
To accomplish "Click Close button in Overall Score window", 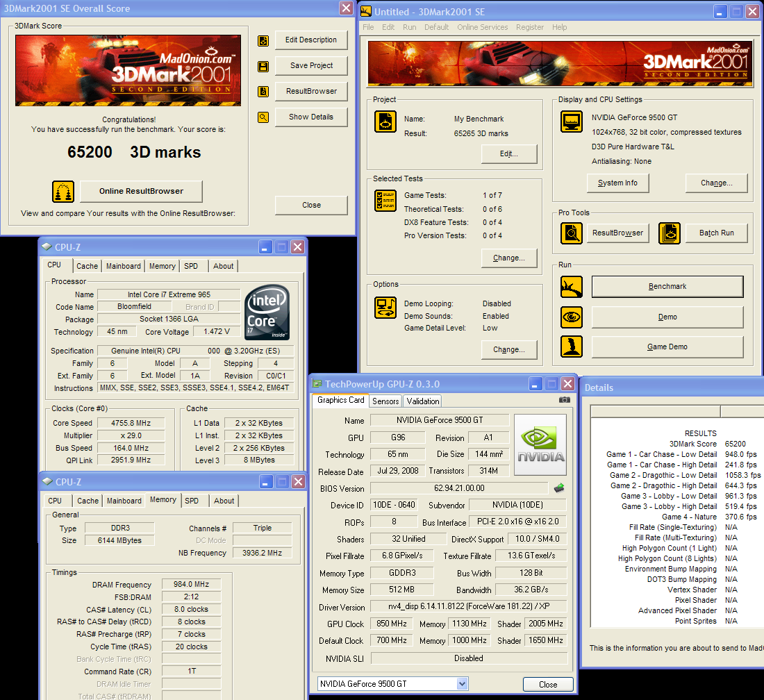I will point(311,205).
